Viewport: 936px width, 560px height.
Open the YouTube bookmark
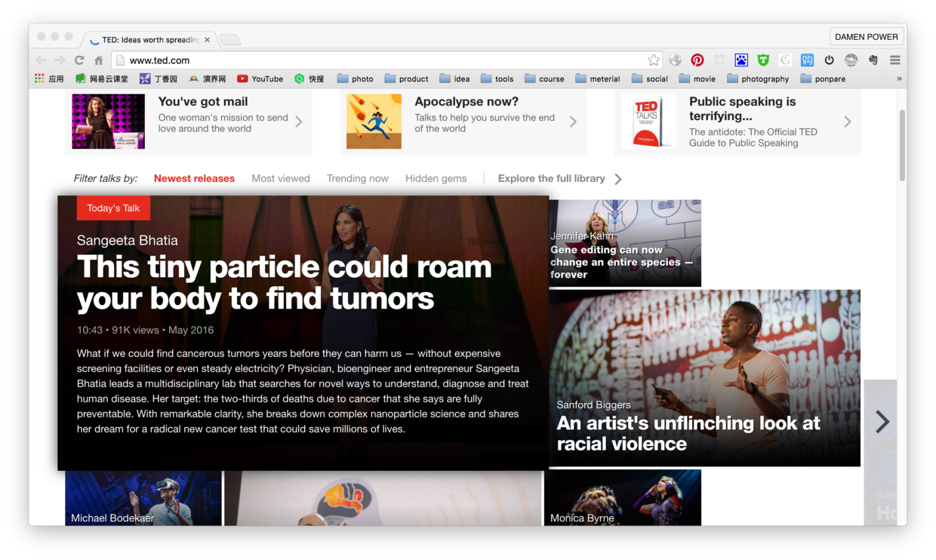260,78
